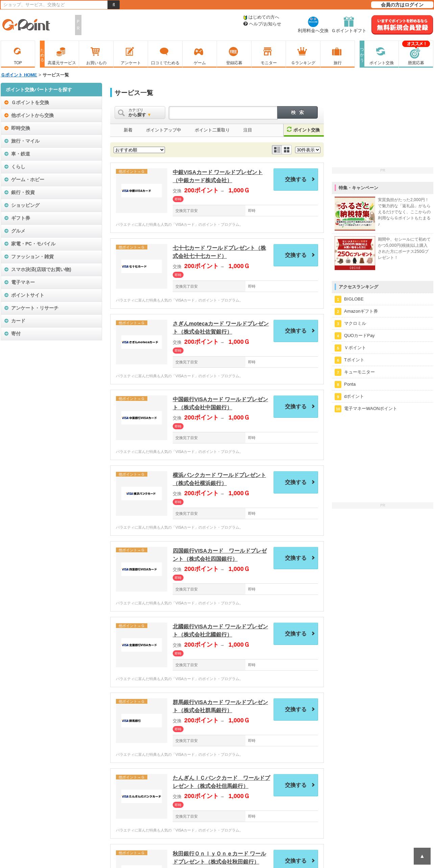This screenshot has height=868, width=434.
Task: Switch to grid view icon
Action: (x=287, y=150)
